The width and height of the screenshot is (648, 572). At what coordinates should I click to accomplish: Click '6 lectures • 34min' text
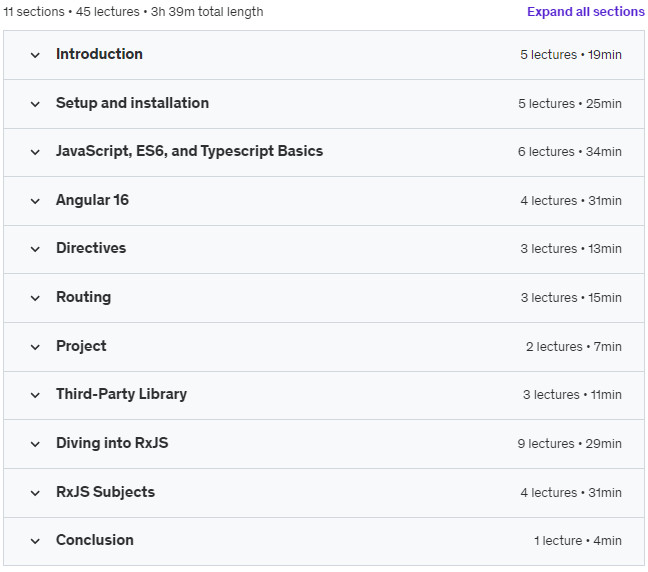(569, 152)
